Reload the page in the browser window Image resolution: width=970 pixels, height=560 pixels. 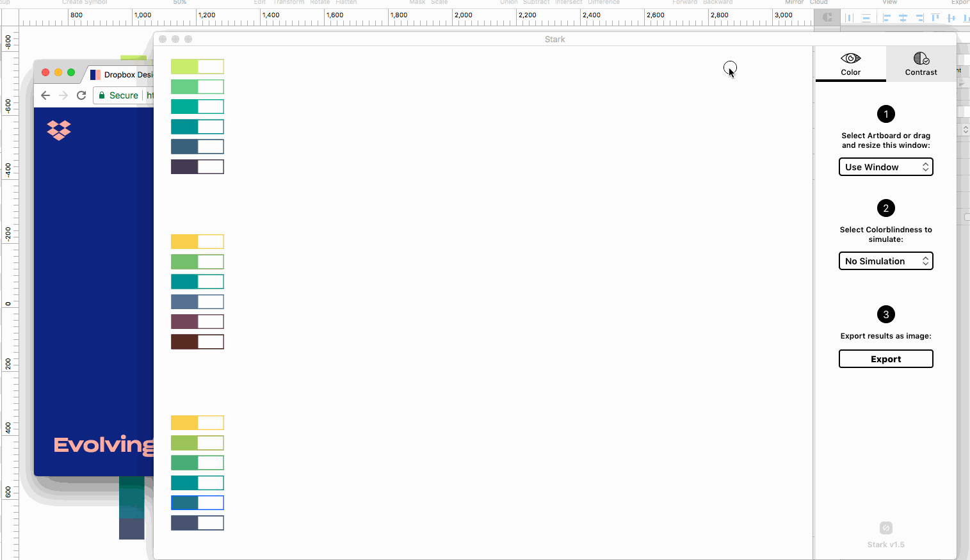coord(81,95)
